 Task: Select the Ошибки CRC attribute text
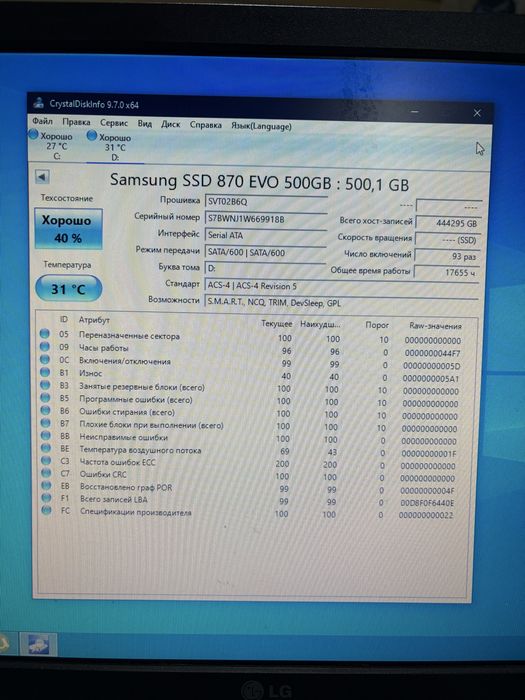(103, 474)
